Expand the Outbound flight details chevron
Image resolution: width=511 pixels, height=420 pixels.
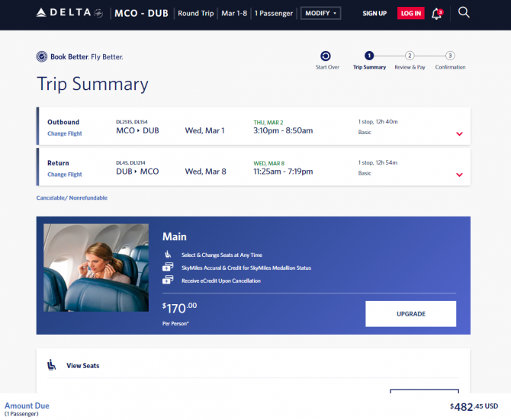(x=459, y=134)
